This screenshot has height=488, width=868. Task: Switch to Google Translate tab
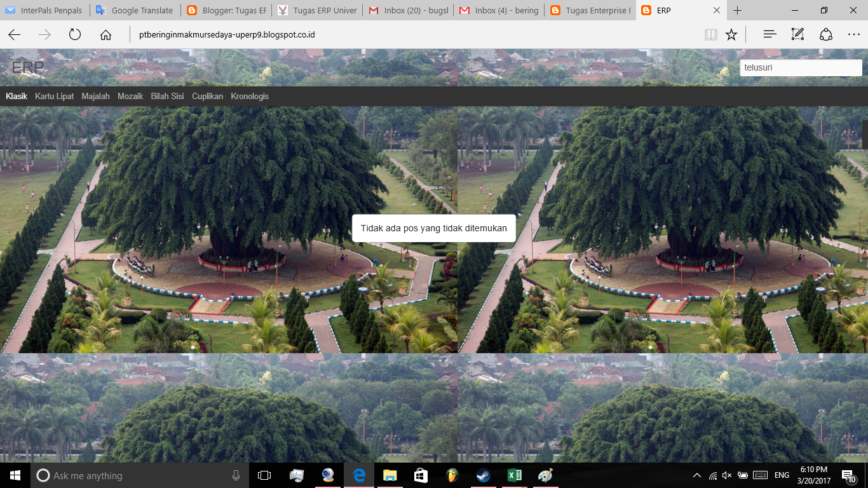pos(135,10)
